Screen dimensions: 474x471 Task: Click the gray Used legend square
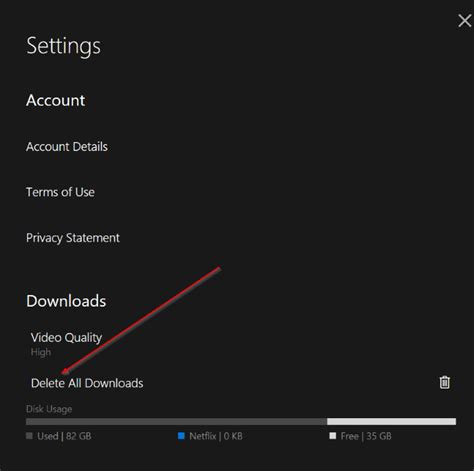(x=29, y=436)
